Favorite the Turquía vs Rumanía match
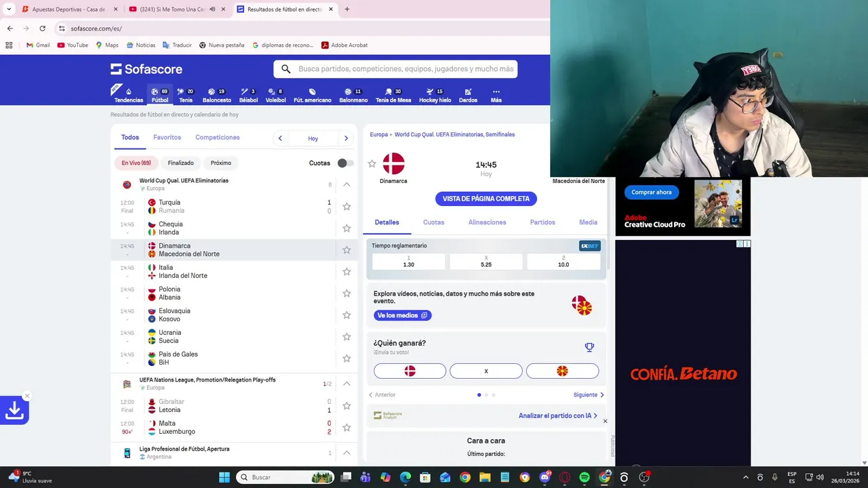Screen dimensions: 868x488 tap(347, 207)
